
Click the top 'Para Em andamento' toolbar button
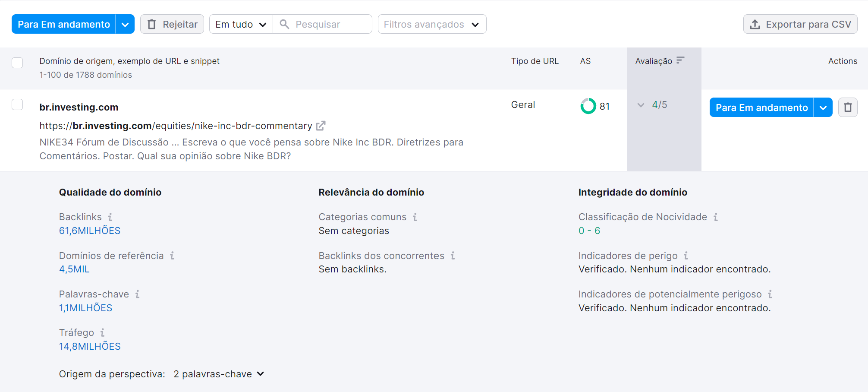(64, 24)
